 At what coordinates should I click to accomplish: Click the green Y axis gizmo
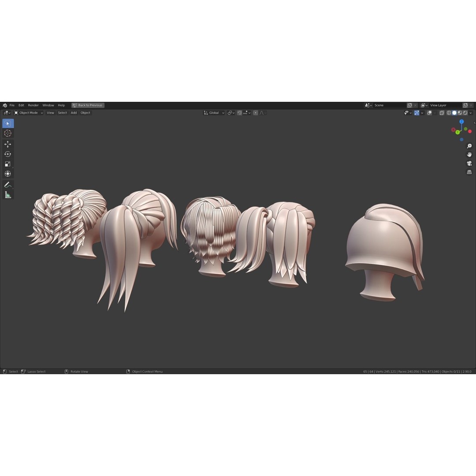[x=457, y=132]
